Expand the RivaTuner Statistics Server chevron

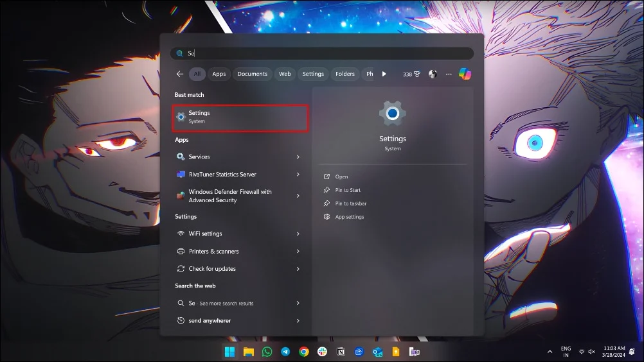298,174
